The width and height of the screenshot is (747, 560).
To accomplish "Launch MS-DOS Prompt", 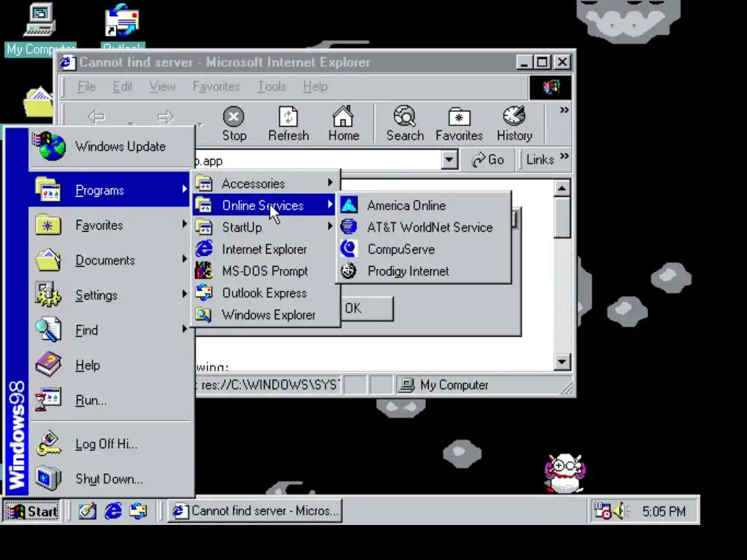I will click(265, 271).
